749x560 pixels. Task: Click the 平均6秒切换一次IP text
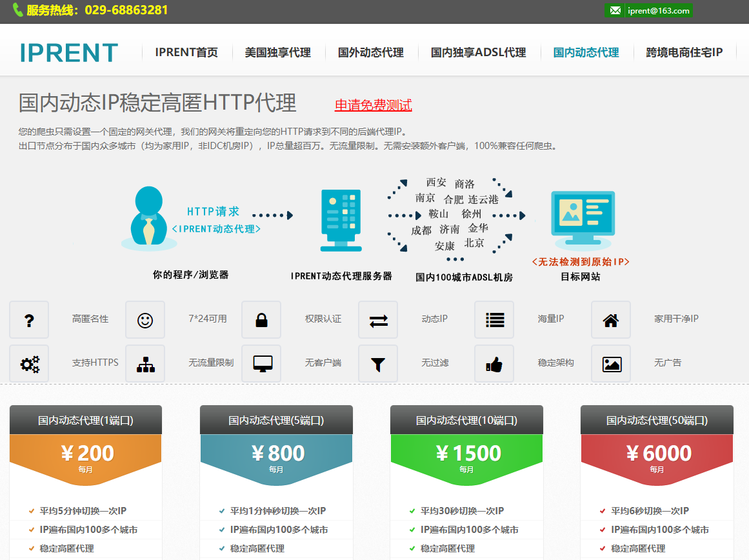click(x=650, y=511)
